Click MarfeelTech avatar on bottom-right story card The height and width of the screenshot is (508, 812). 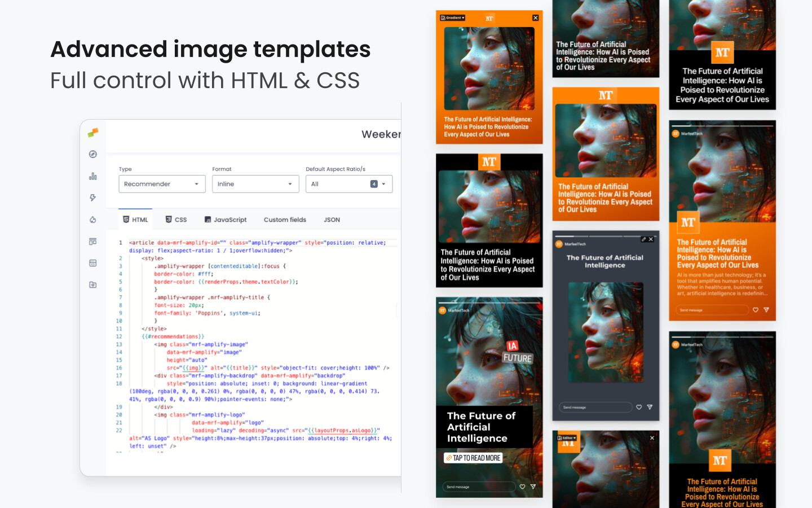[x=676, y=344]
